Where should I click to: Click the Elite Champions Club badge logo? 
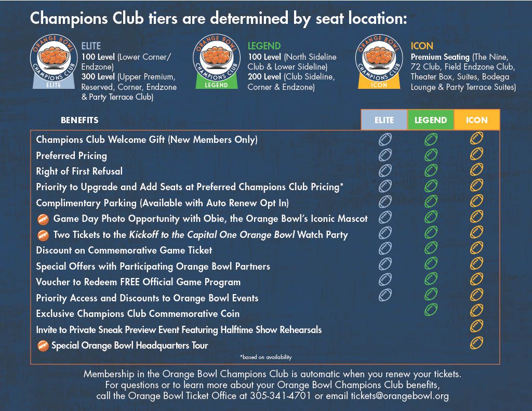[54, 61]
